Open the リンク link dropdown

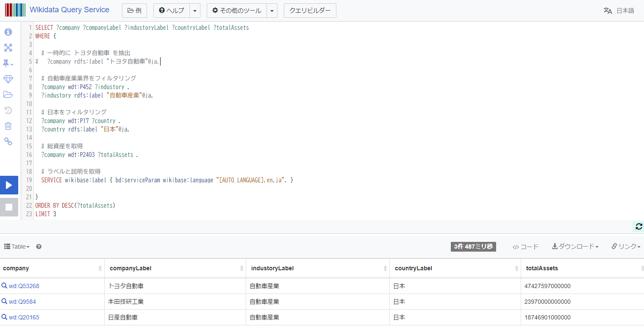626,247
